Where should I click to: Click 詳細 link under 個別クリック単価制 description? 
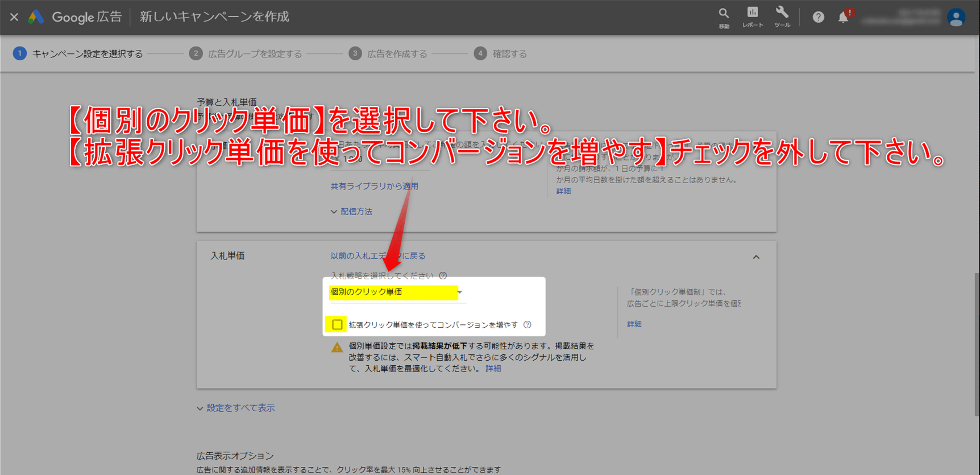(x=634, y=324)
